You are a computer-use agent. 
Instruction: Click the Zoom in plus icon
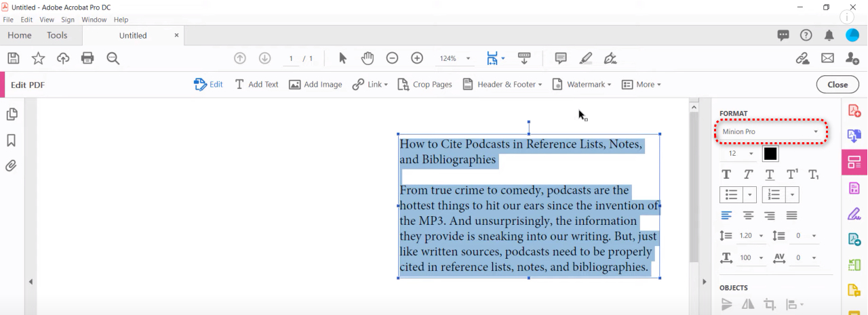coord(417,58)
